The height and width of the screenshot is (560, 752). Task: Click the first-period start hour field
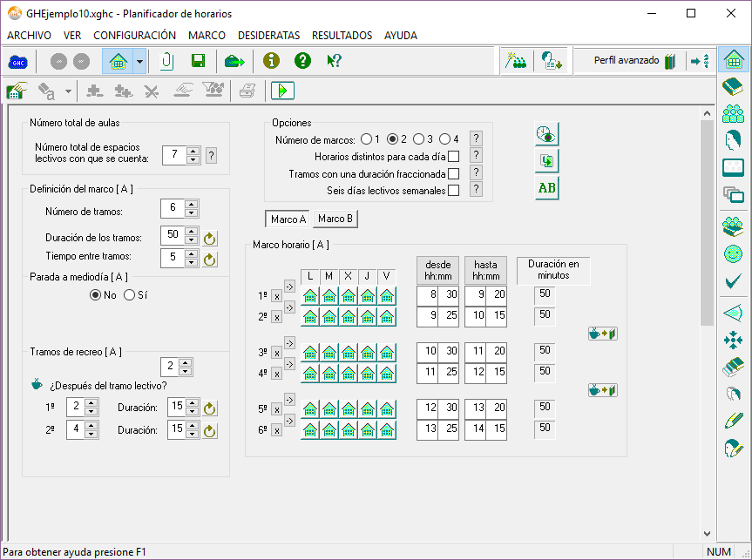tap(427, 295)
